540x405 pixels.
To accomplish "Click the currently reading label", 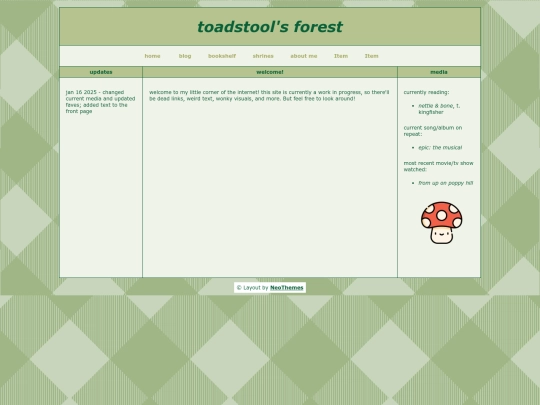I will pyautogui.click(x=426, y=92).
